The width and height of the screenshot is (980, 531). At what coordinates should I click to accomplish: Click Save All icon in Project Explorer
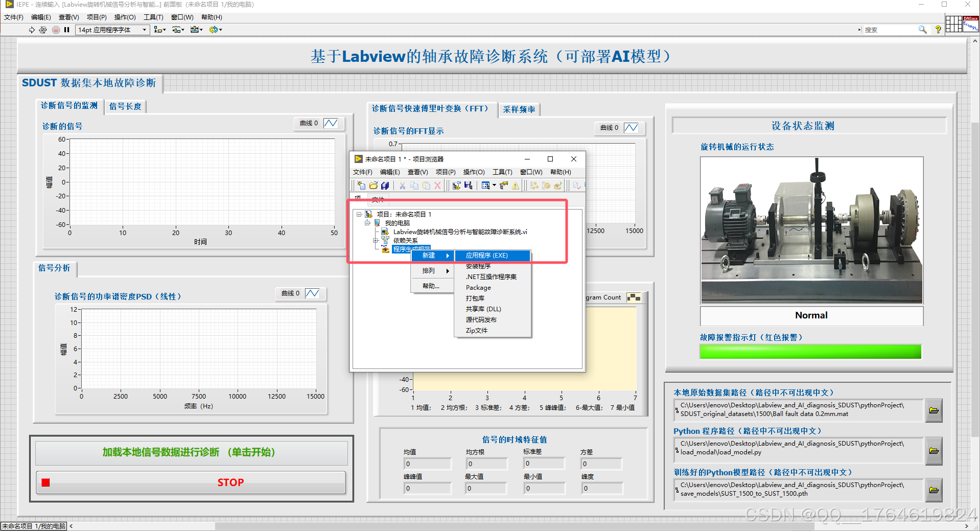[x=385, y=186]
